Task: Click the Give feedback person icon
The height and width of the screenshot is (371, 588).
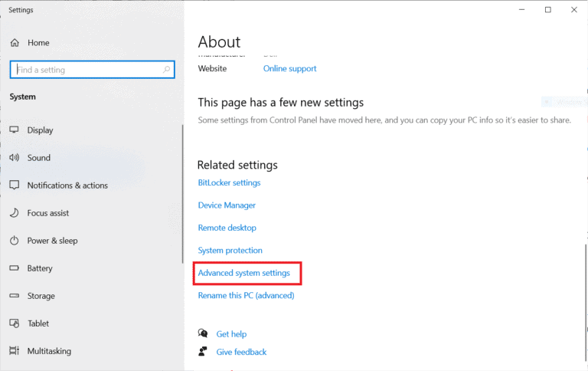Action: 203,352
